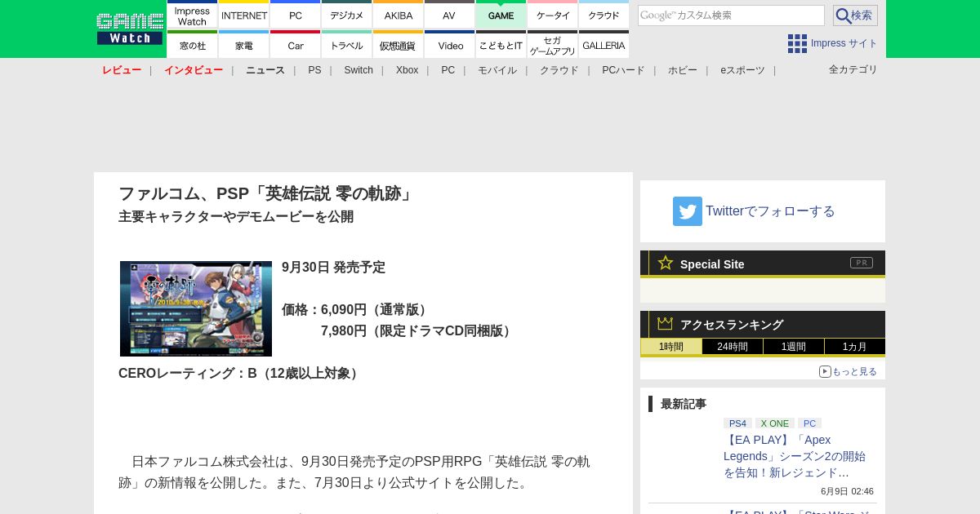This screenshot has height=514, width=980.
Task: Open the ケータイ Watch tab
Action: (553, 15)
